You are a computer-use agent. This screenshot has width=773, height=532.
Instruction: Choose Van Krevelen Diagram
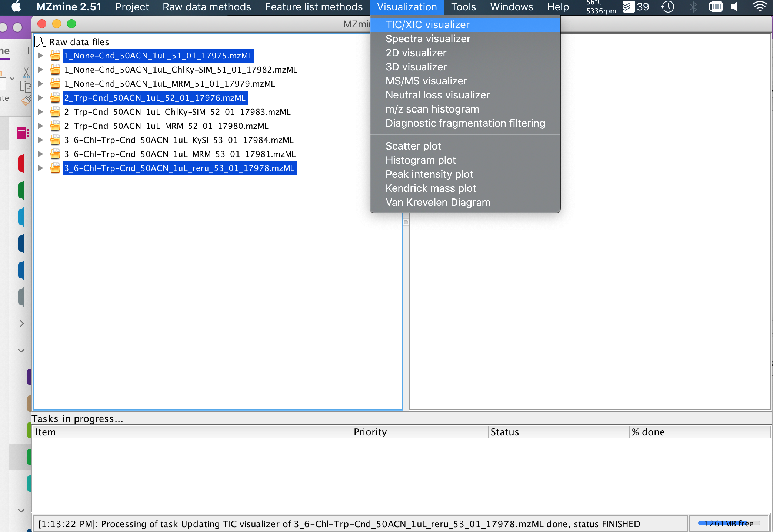(x=465, y=203)
